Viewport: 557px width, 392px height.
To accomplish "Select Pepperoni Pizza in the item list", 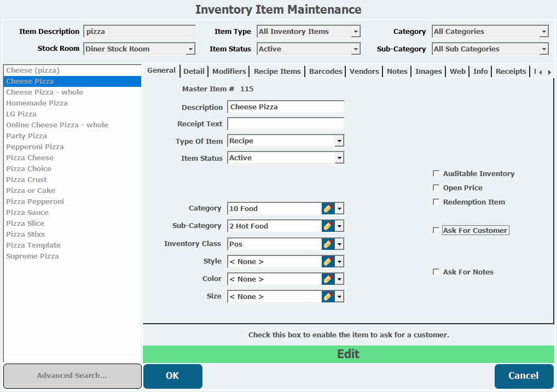I will [x=35, y=147].
